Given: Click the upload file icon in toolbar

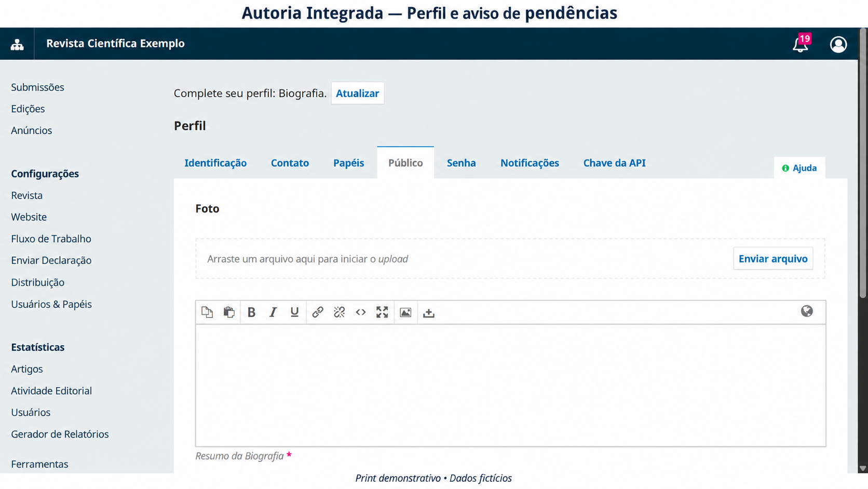Looking at the screenshot, I should pyautogui.click(x=428, y=312).
